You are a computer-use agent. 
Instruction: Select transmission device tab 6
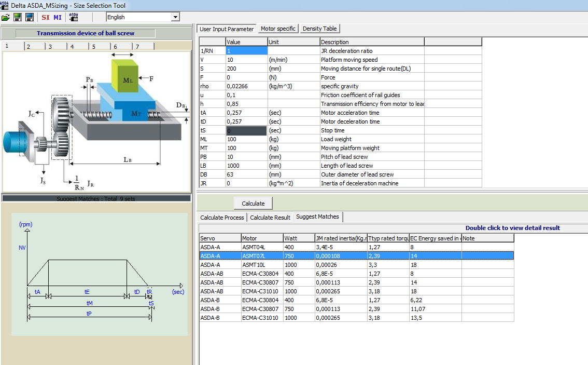pyautogui.click(x=122, y=47)
